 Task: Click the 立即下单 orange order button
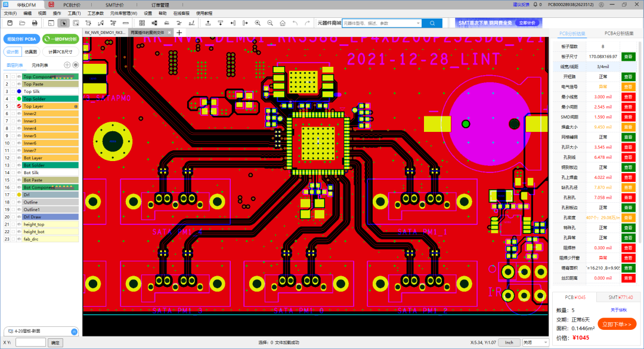(617, 325)
